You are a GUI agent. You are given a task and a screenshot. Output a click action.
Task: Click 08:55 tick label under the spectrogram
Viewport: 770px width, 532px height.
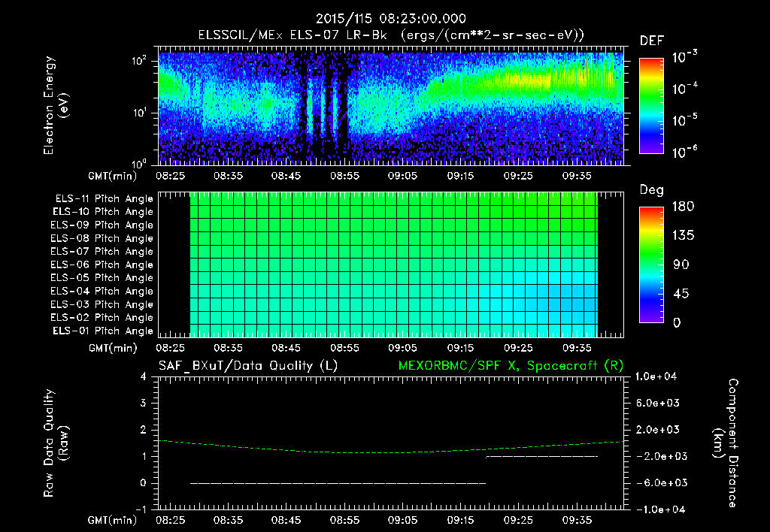tap(344, 176)
